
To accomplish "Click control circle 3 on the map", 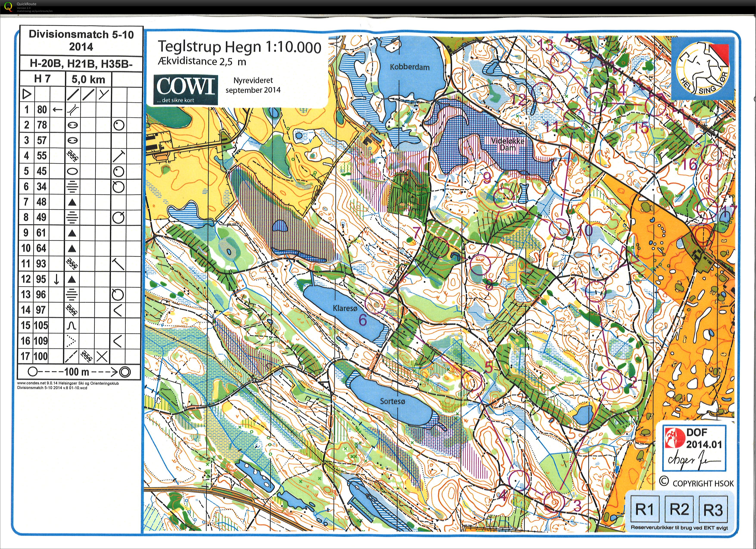I will (x=554, y=502).
